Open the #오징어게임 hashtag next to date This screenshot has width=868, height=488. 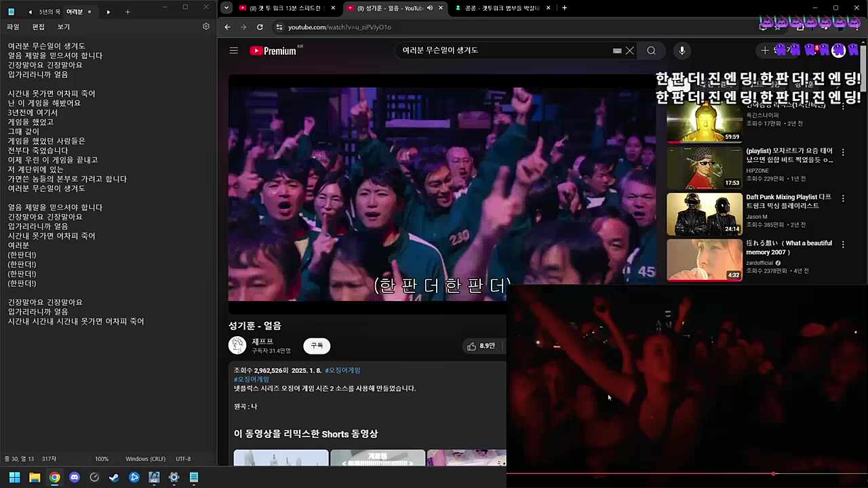coord(342,370)
